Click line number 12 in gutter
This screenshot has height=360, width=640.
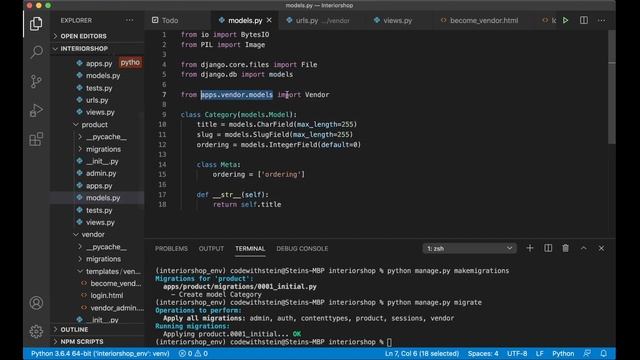162,144
